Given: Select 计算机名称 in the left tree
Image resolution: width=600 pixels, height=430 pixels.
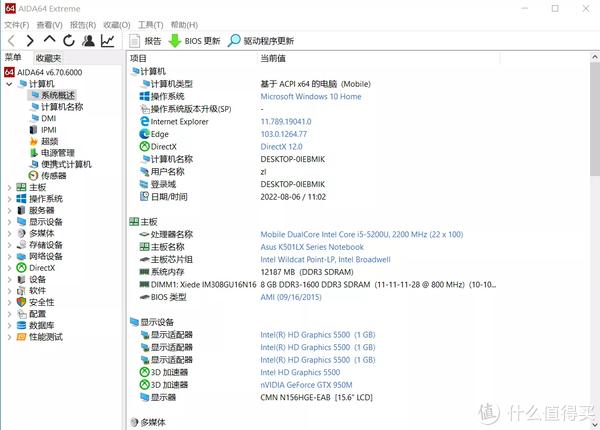Looking at the screenshot, I should click(x=57, y=107).
